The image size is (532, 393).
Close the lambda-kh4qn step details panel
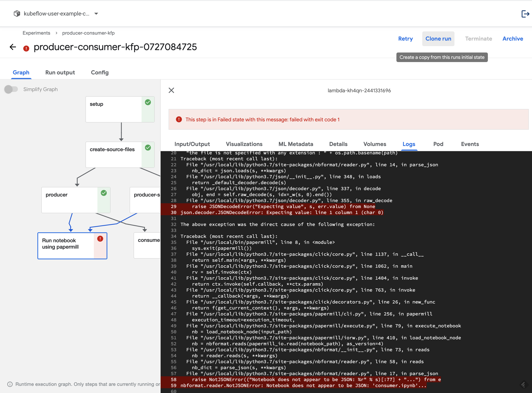(171, 90)
